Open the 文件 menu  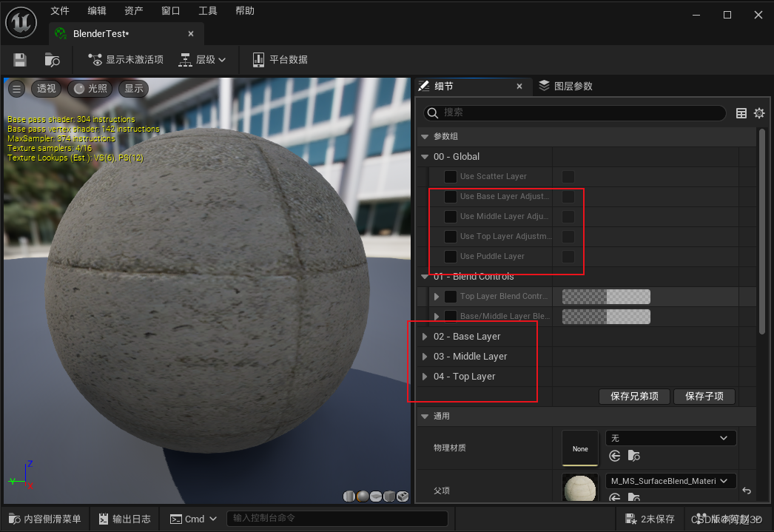tap(60, 11)
